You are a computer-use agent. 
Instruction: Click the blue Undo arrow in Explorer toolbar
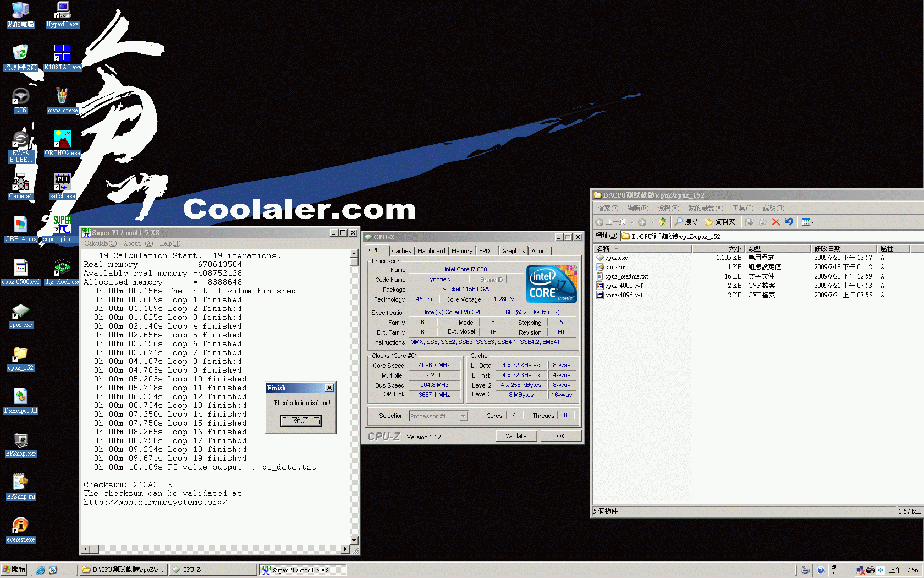(x=789, y=222)
